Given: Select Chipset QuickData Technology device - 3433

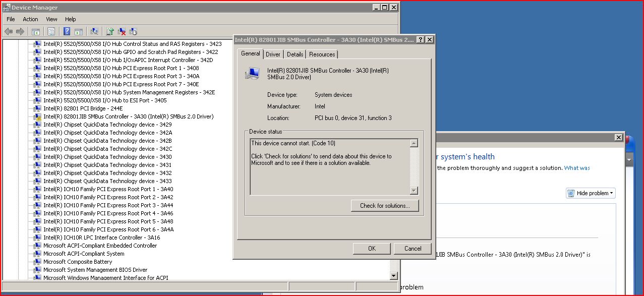Looking at the screenshot, I should (x=107, y=181).
